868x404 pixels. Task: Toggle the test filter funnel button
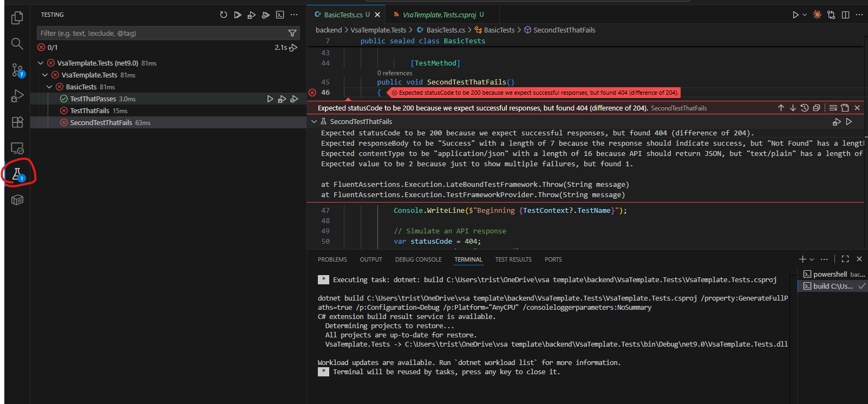pos(292,33)
